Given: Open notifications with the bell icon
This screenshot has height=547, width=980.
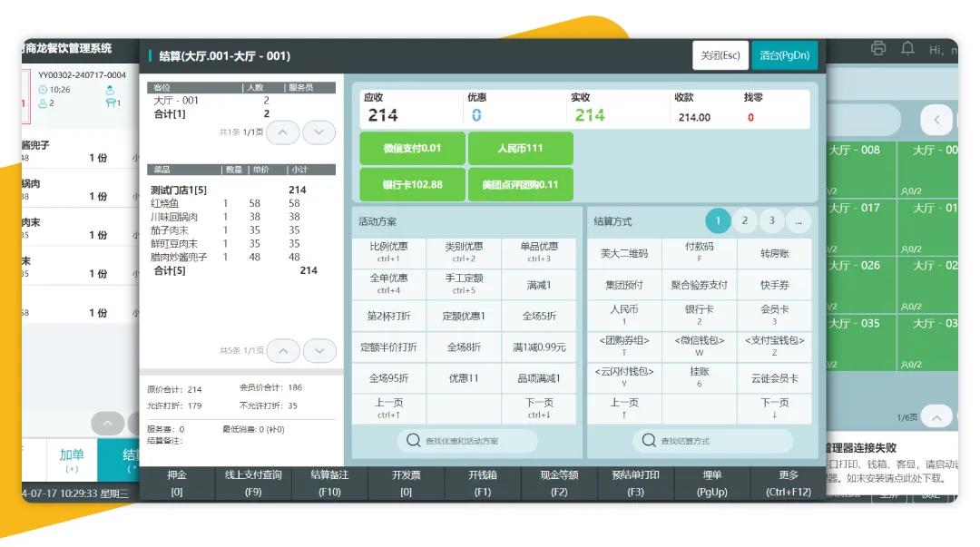Looking at the screenshot, I should (907, 48).
